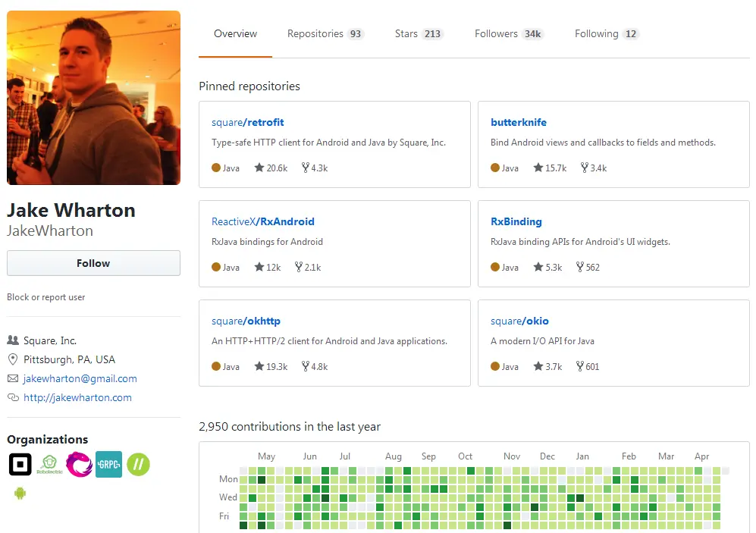
Task: Click the Square, Inc. company text
Action: click(x=50, y=340)
